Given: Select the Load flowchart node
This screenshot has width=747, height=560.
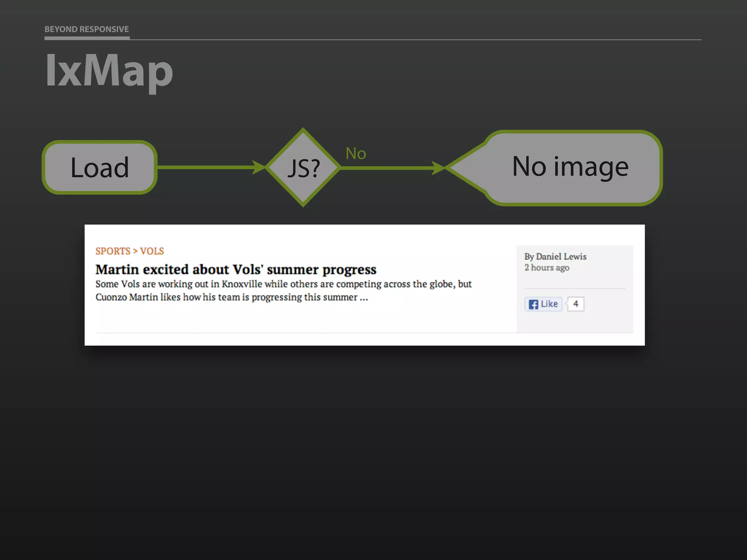Looking at the screenshot, I should pyautogui.click(x=100, y=167).
